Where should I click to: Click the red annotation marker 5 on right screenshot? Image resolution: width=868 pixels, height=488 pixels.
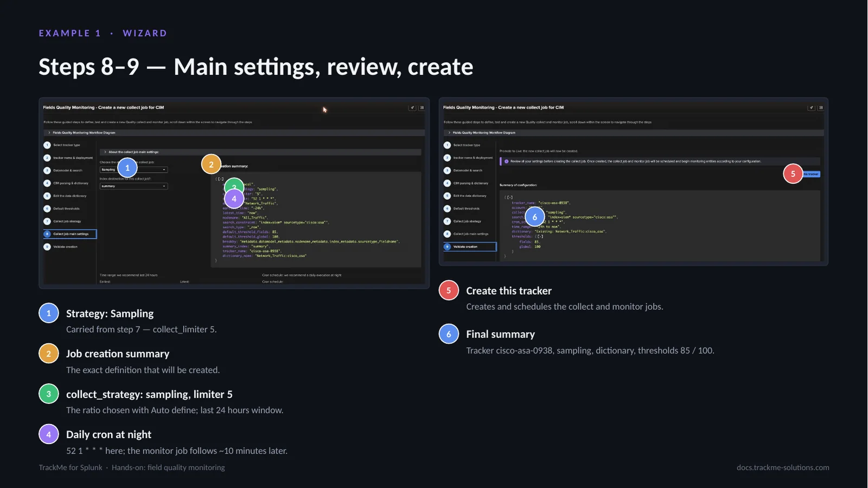(x=793, y=174)
